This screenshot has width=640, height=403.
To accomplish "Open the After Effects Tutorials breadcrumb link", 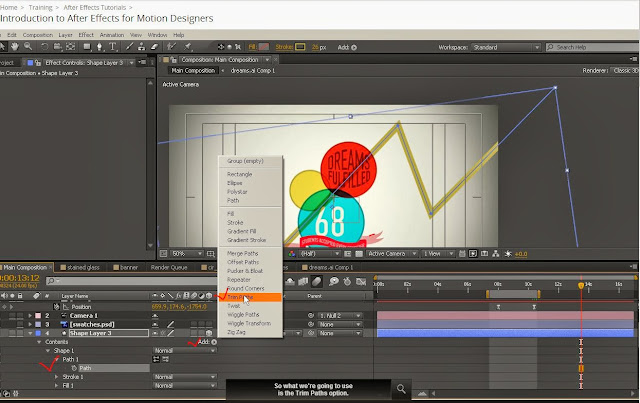I will point(94,7).
